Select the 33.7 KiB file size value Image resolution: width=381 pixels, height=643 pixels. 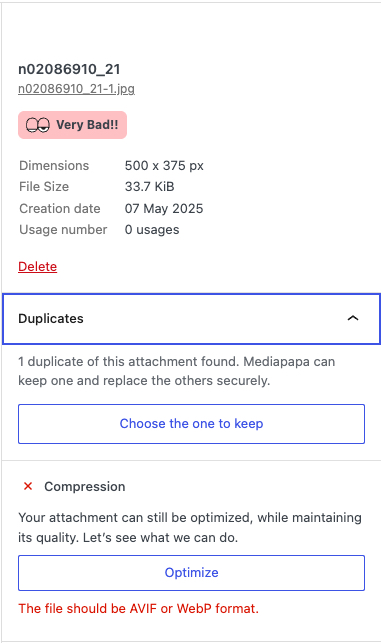coord(149,187)
